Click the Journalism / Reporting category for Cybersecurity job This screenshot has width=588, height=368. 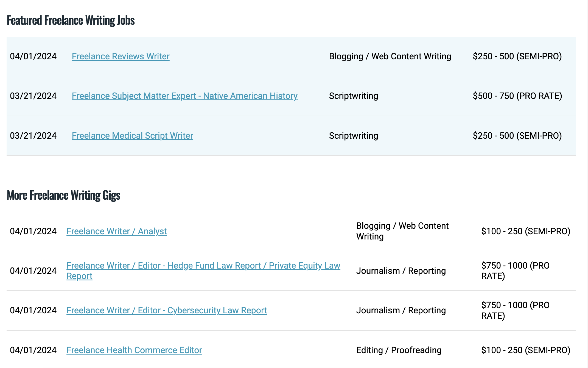coord(401,310)
